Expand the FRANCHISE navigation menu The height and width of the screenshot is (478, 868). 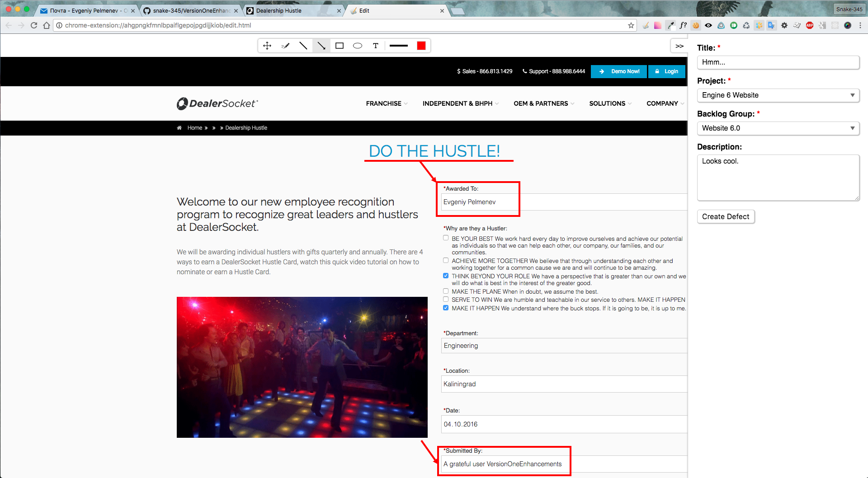387,103
